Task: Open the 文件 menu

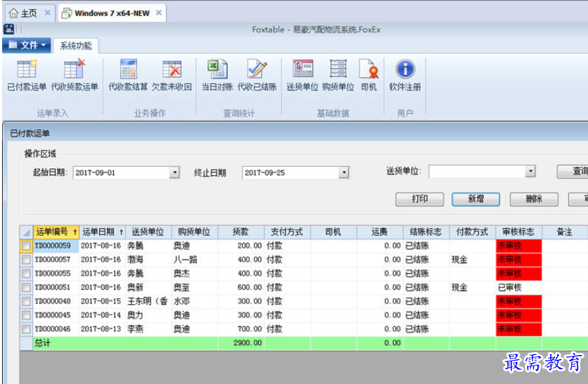Action: [x=27, y=45]
